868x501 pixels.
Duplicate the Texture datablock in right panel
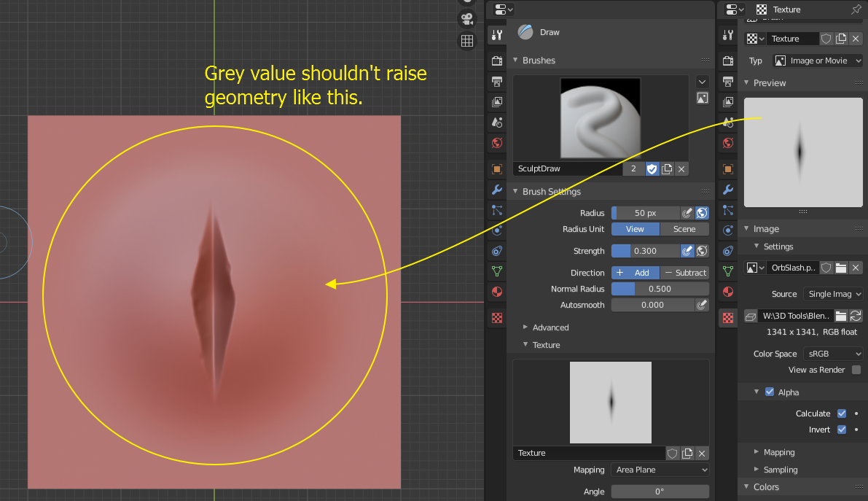pyautogui.click(x=841, y=39)
